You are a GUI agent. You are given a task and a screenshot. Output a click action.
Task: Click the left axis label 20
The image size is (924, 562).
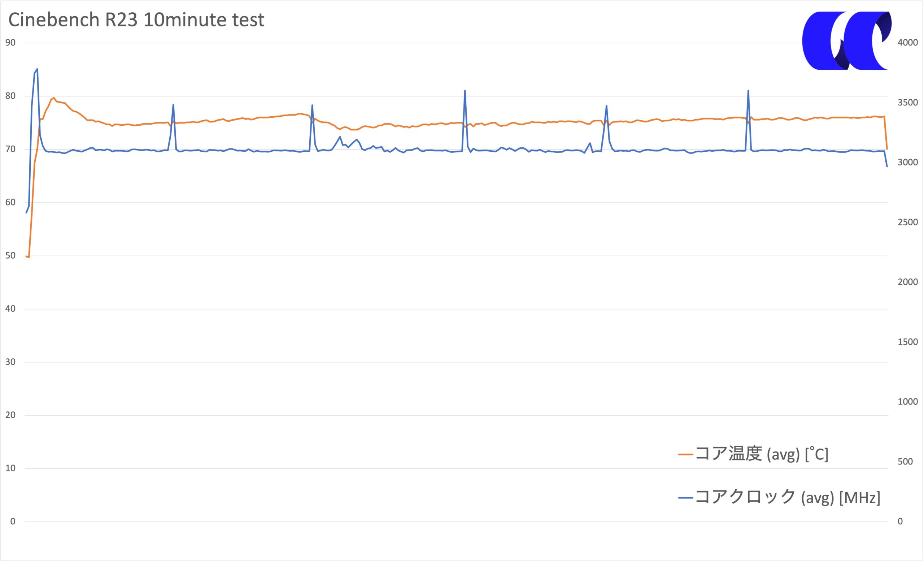tap(10, 415)
